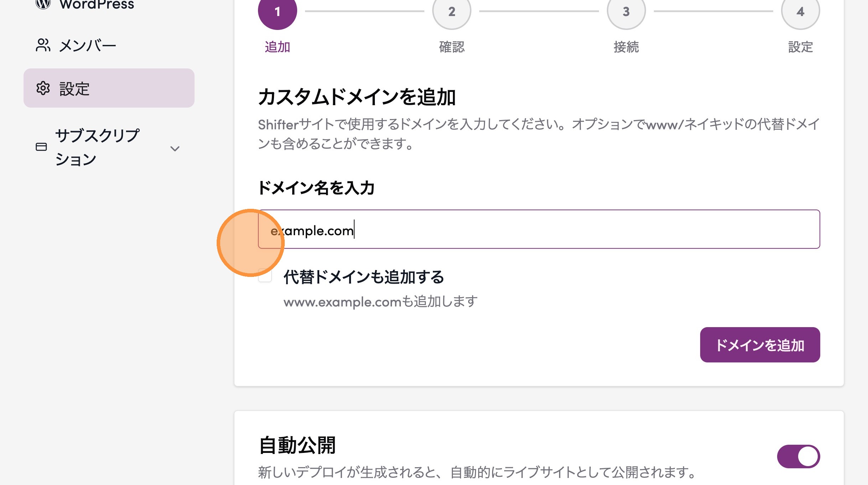The height and width of the screenshot is (485, 868).
Task: Open メンバー in the sidebar
Action: click(x=87, y=46)
